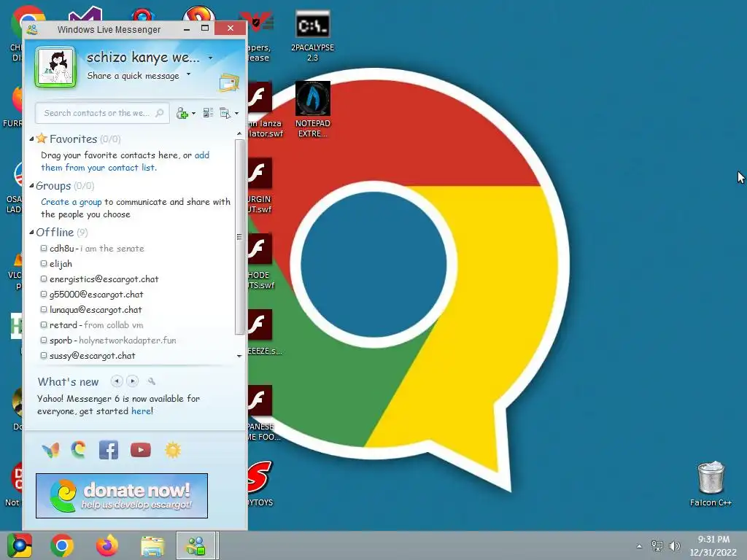Open the network tray icon

point(657,545)
